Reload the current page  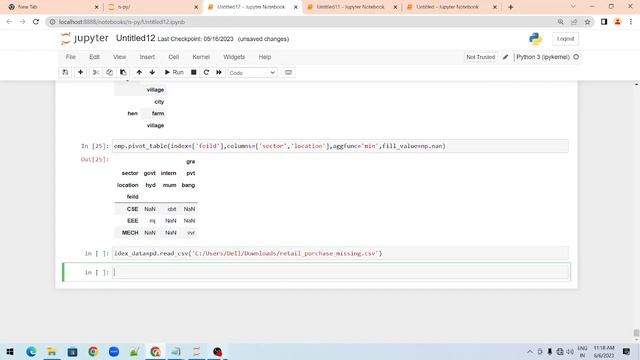(x=36, y=22)
